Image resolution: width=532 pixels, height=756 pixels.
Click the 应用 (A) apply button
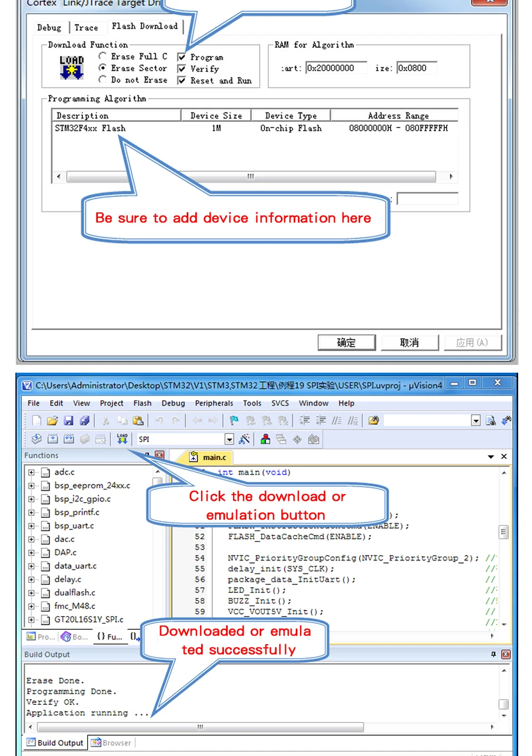click(472, 342)
